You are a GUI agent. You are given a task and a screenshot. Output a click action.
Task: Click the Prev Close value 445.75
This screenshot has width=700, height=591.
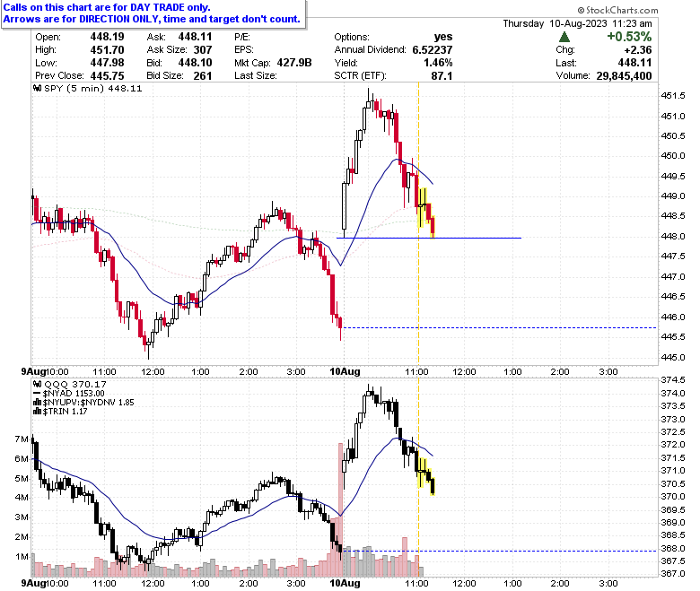(107, 75)
